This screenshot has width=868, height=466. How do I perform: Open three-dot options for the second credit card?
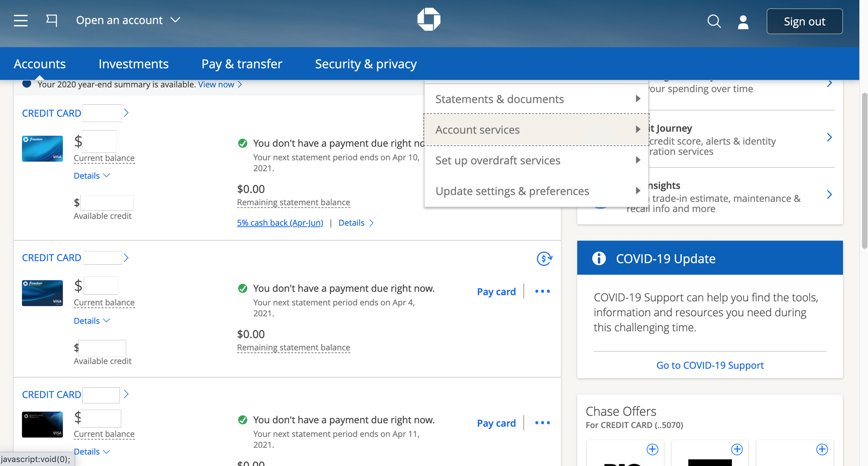point(542,291)
